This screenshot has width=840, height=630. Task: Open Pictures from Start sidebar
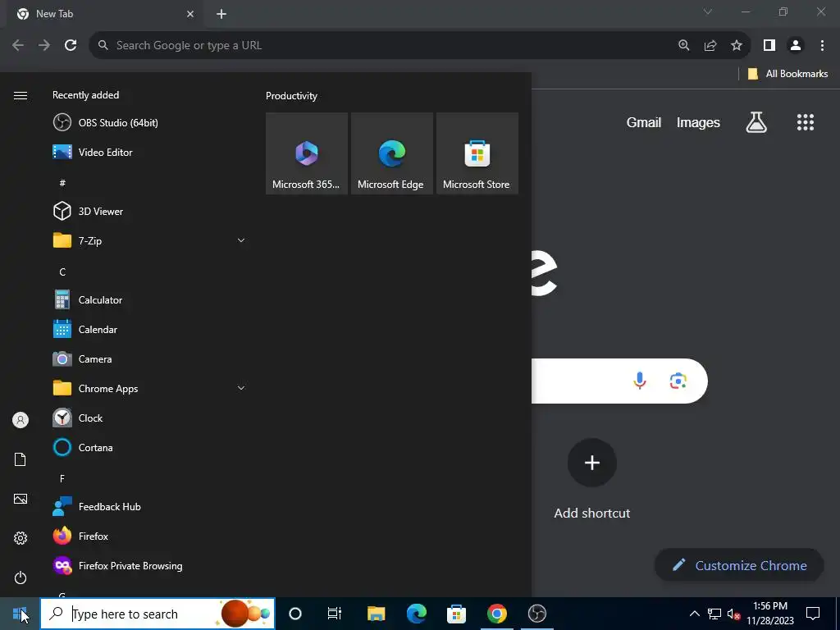[21, 499]
